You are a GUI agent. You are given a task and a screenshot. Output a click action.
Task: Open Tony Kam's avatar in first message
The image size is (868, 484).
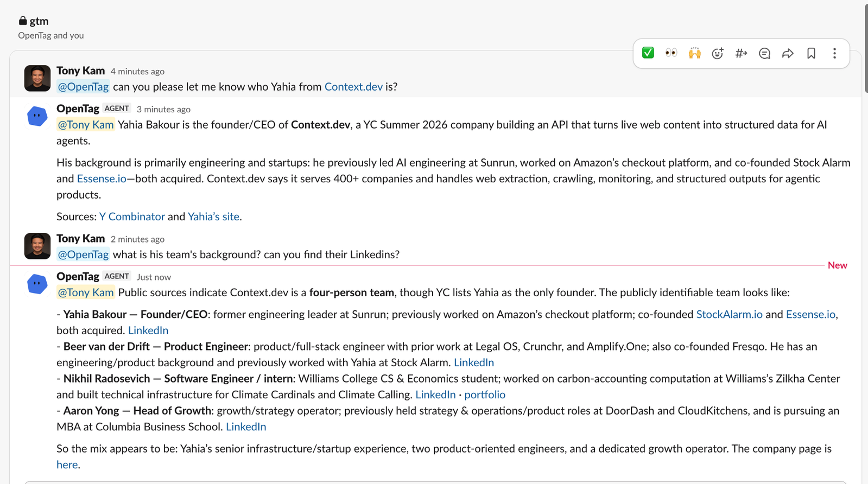pos(37,78)
